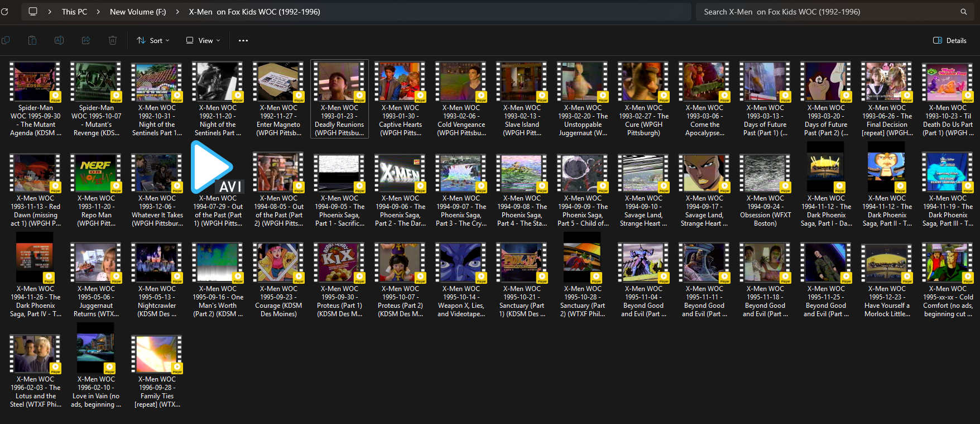Click the '1994-09-17 - Savage Land' file name
Viewport: 980px width, 424px height.
coord(704,211)
